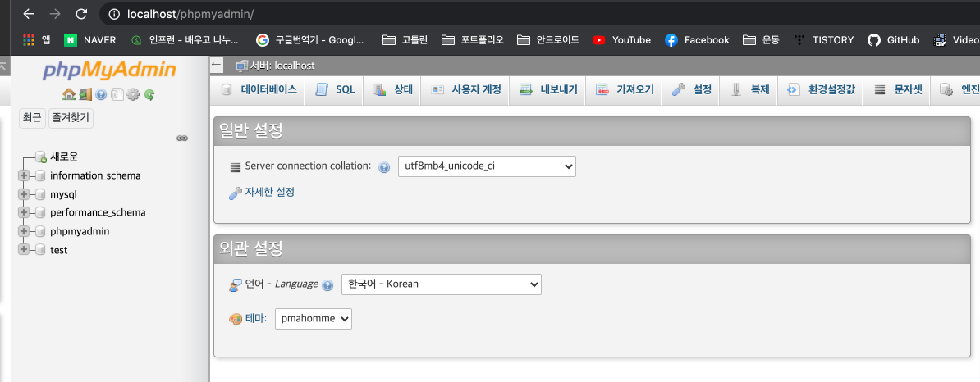The width and height of the screenshot is (980, 382).
Task: Reload the page with browser refresh
Action: click(x=80, y=14)
